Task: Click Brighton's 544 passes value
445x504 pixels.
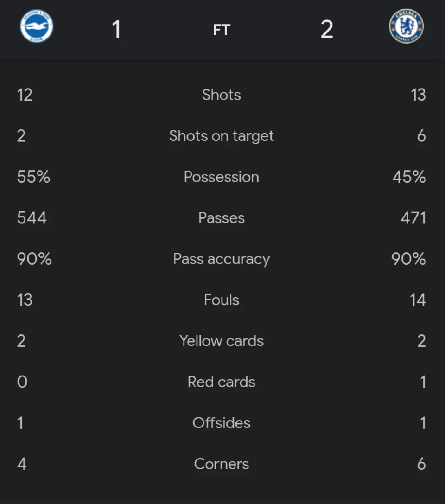Action: click(32, 218)
